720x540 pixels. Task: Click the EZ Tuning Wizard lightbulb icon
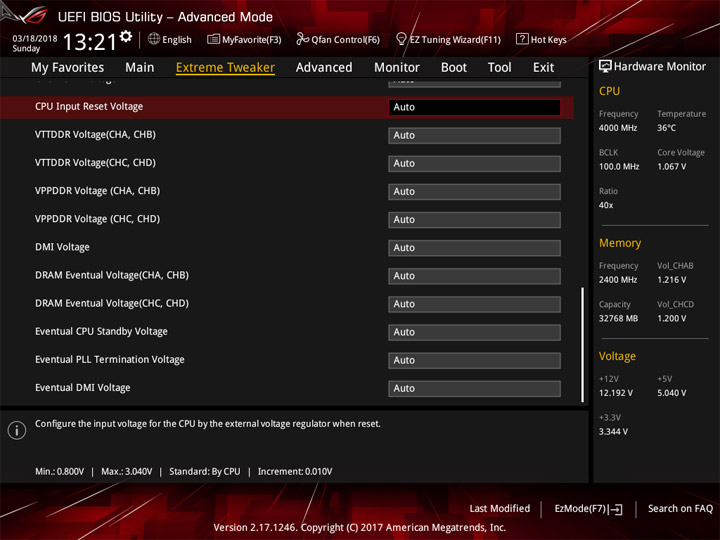coord(401,39)
